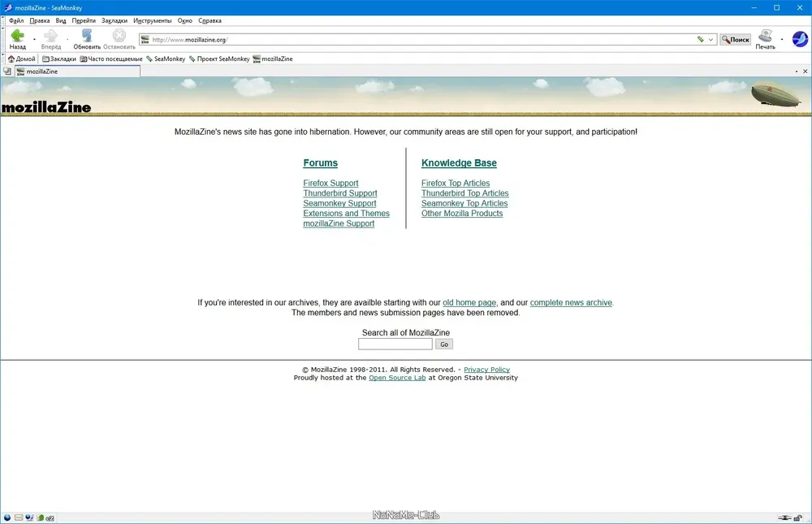Launch Composer from the status bar
812x524 pixels.
click(29, 518)
